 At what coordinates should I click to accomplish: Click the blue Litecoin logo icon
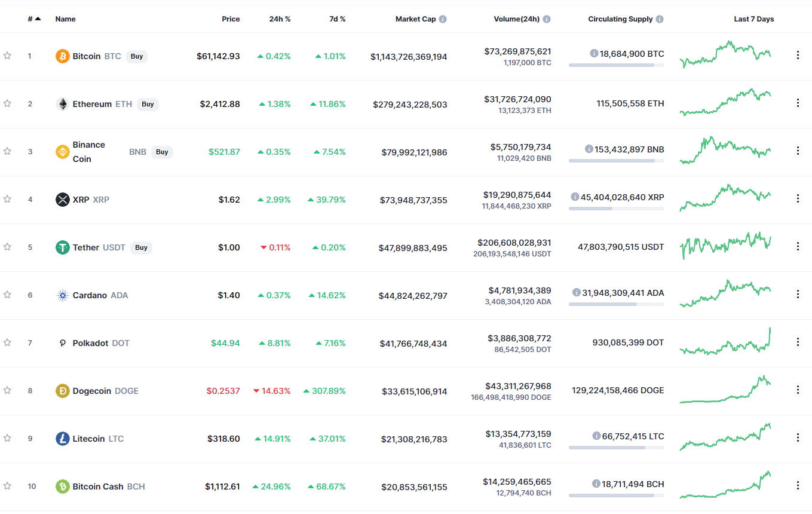click(63, 439)
